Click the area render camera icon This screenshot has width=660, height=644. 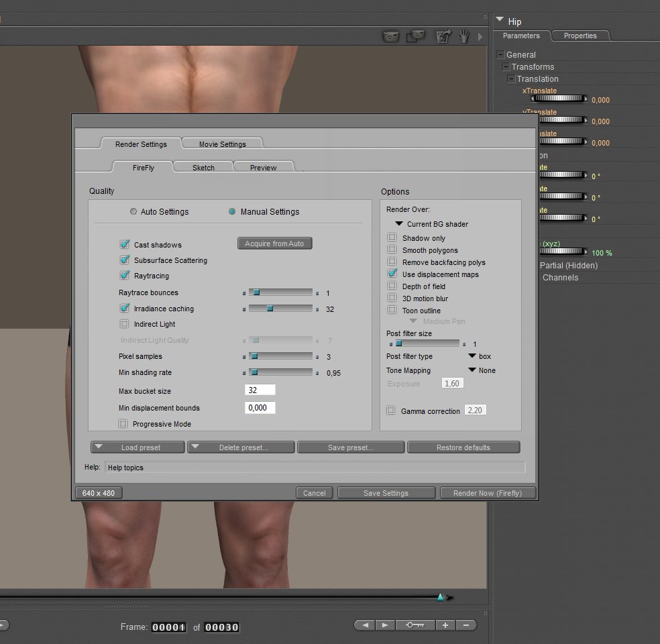click(x=417, y=36)
